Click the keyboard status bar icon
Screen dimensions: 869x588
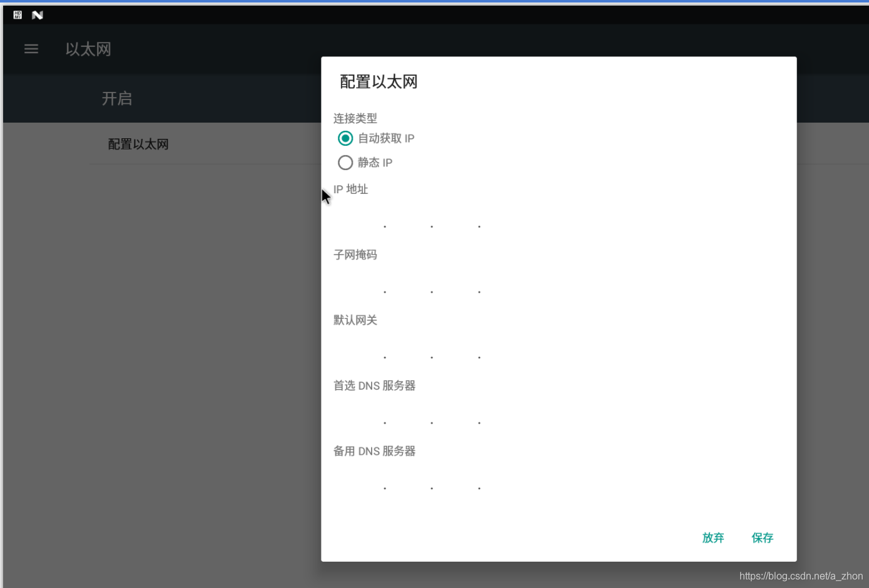tap(18, 15)
